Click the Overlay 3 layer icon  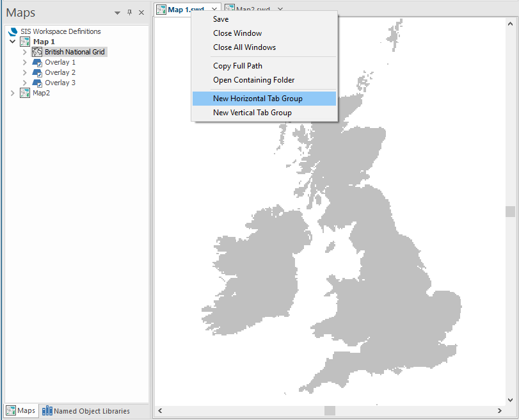click(37, 83)
